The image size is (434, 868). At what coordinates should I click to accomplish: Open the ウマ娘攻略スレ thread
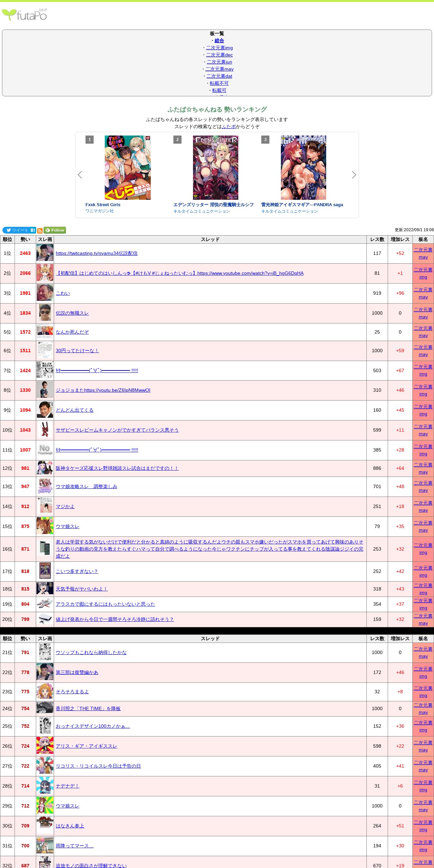pyautogui.click(x=87, y=486)
